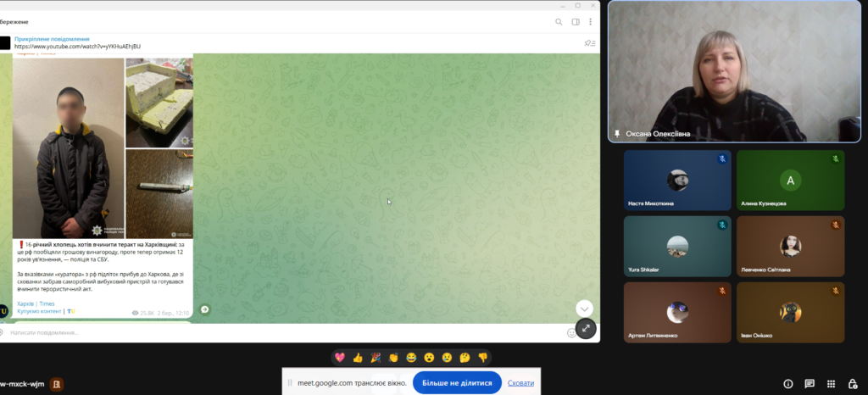
Task: Open host controls lock icon
Action: point(852,383)
